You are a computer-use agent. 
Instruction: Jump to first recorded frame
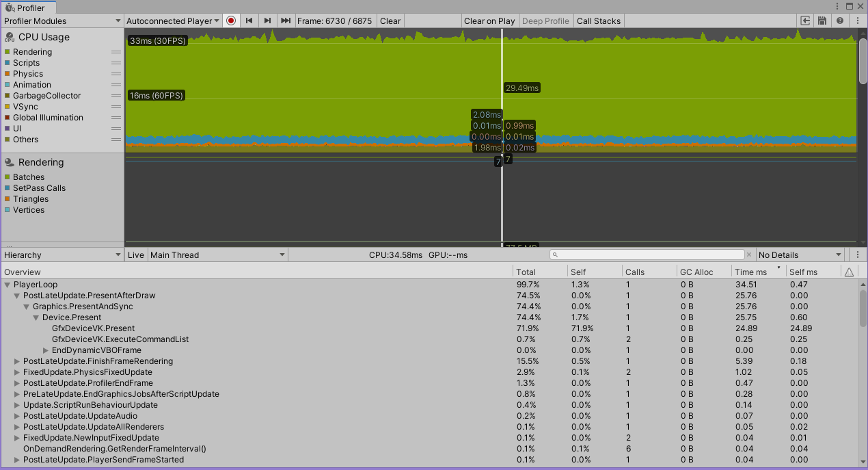pyautogui.click(x=249, y=21)
